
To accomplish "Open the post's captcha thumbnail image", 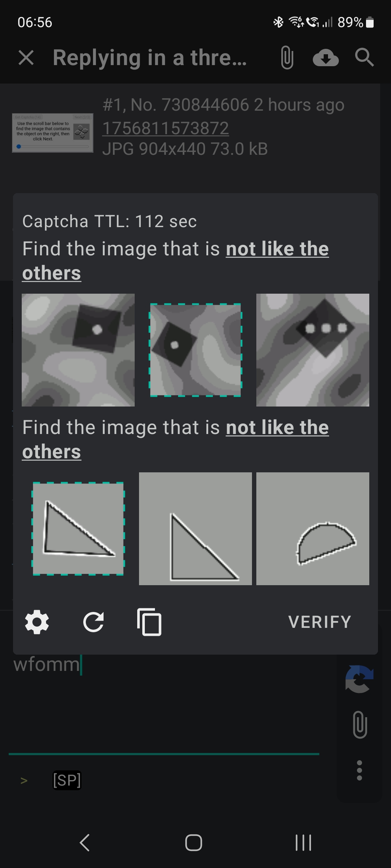I will point(52,133).
